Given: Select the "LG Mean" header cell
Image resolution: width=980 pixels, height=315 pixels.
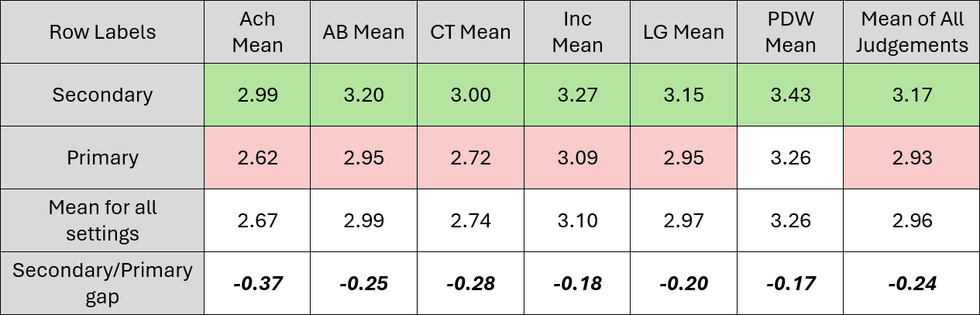Looking at the screenshot, I should [684, 32].
